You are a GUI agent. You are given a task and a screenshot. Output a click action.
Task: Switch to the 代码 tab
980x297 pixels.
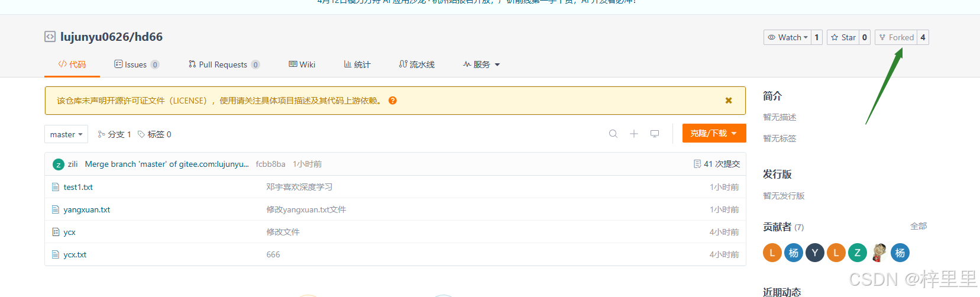pos(72,64)
